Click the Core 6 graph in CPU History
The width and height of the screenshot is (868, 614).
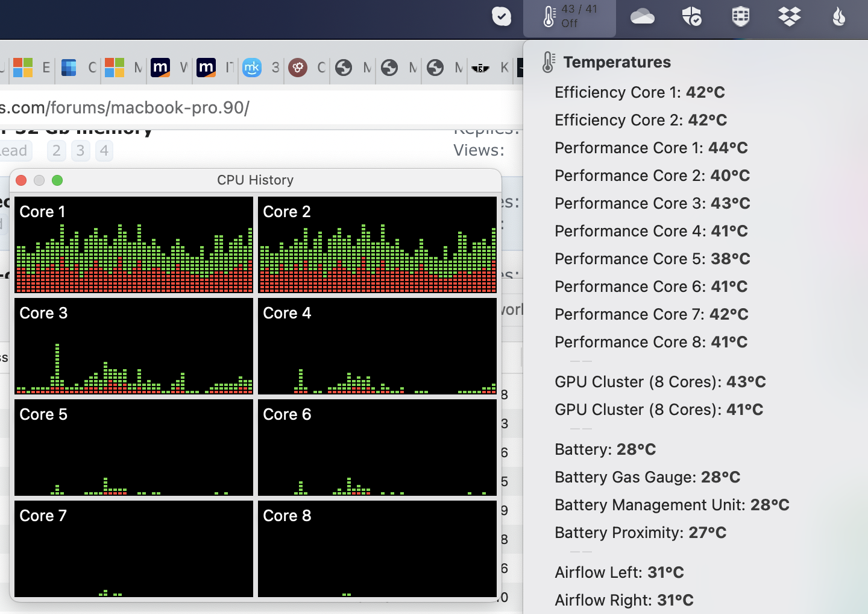(x=377, y=448)
